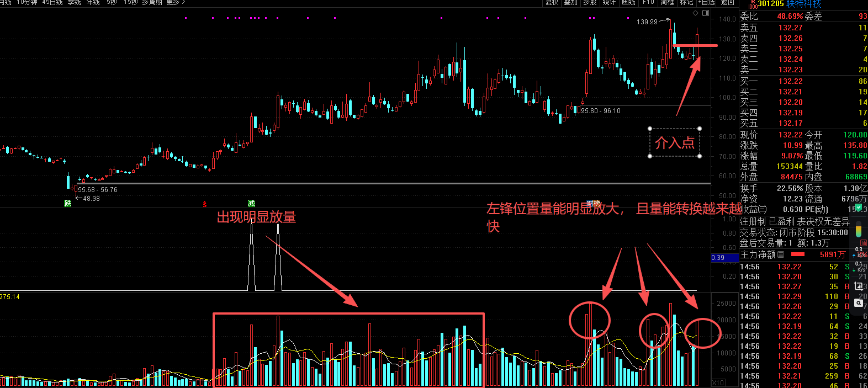Open the 统计 statistics button

coord(609,3)
